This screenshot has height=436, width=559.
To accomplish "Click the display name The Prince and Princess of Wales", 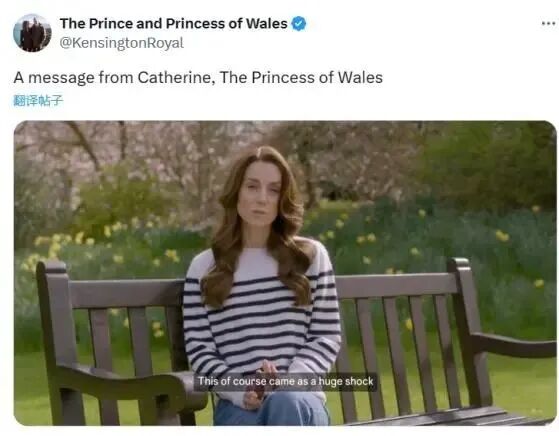I will 174,24.
